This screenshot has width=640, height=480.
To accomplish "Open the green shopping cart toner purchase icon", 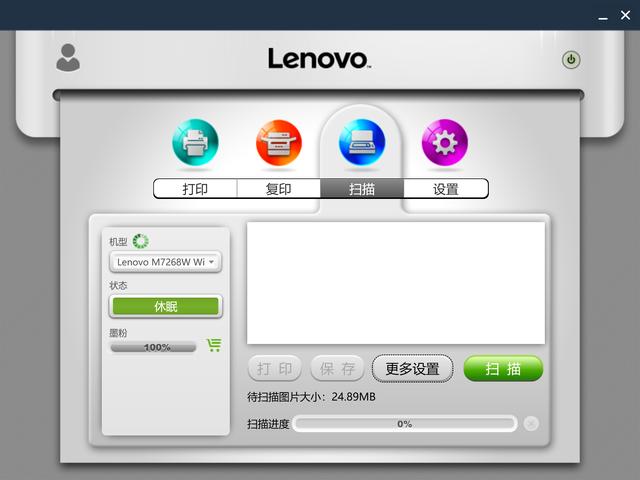I will (x=214, y=345).
